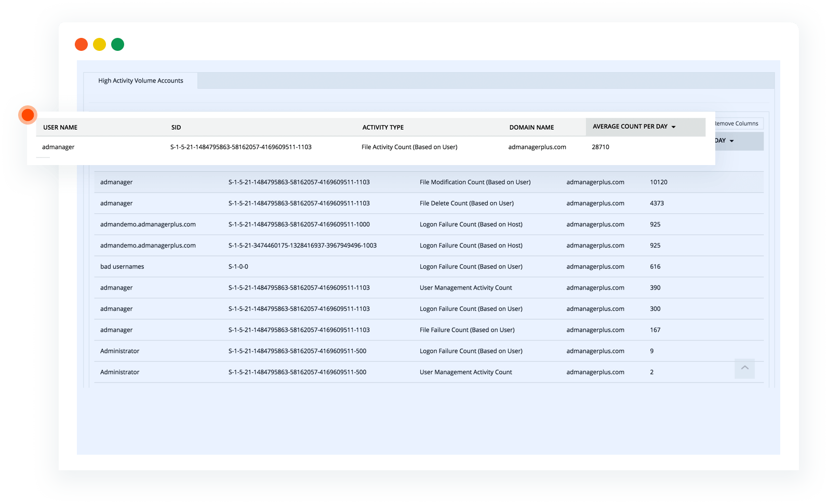Screen dimensions: 828x504
Task: Click the 28710 value in the highlighted row
Action: 600,147
